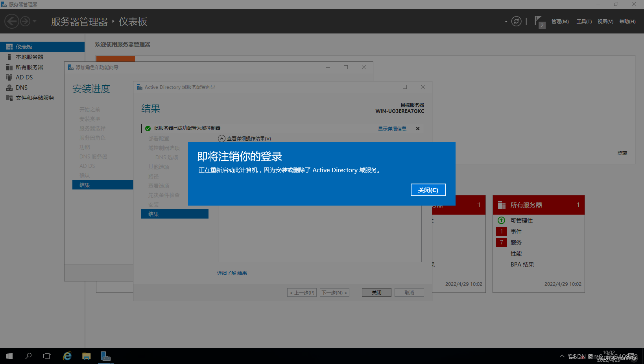Viewport: 644px width, 364px height.
Task: Click the 所有服务器 tile server icon
Action: (502, 205)
